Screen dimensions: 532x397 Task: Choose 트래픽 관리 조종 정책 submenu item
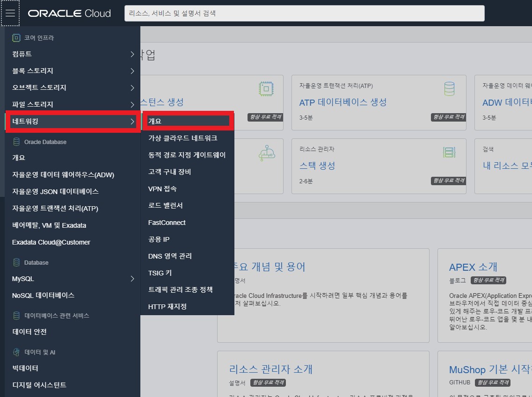pyautogui.click(x=187, y=289)
